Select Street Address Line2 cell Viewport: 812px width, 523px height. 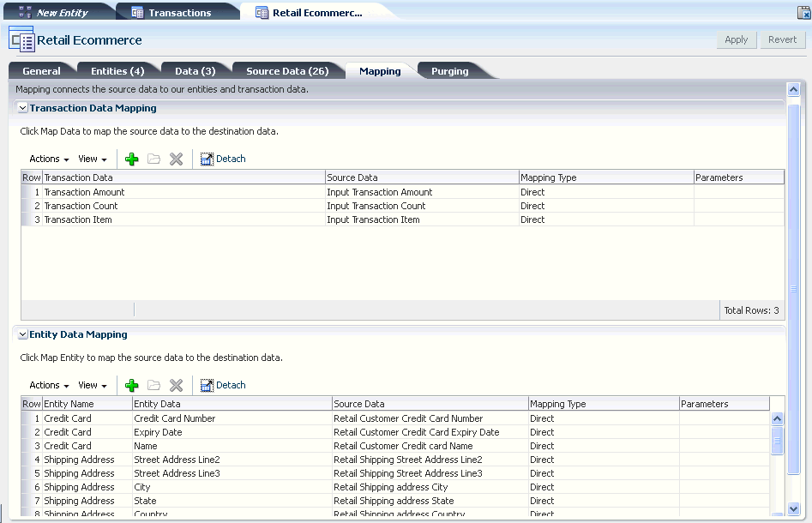pos(232,460)
